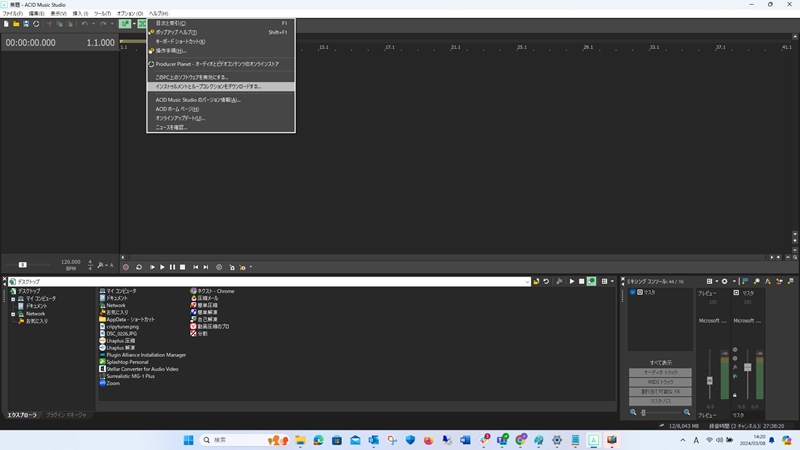Select ニュースを確認 menu entry
The image size is (800, 450).
tap(221, 128)
